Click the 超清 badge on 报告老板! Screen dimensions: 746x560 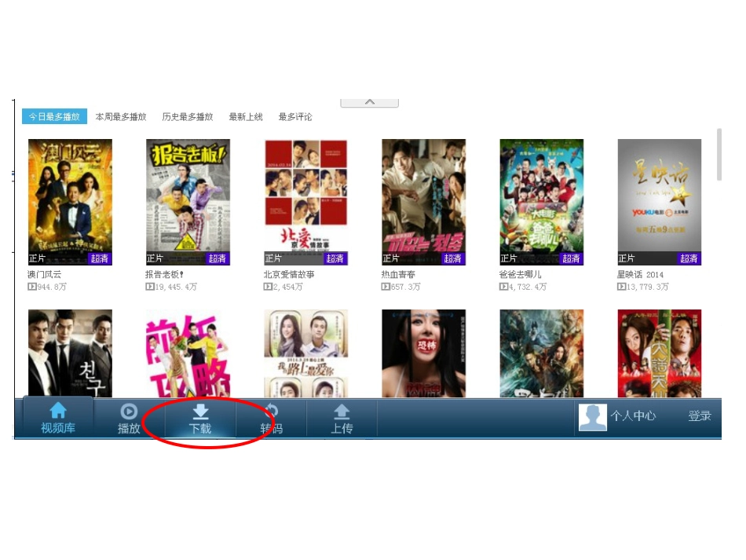pos(218,258)
